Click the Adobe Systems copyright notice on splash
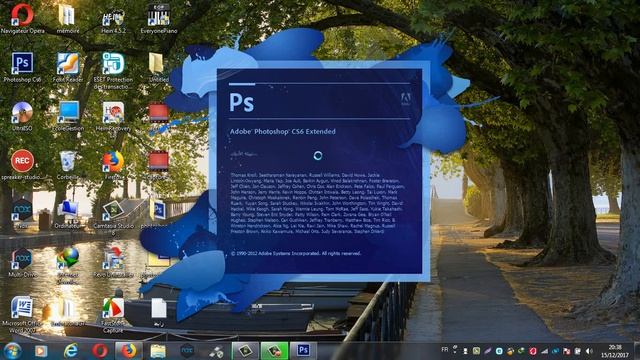Screen dimensions: 640x360 (296, 253)
